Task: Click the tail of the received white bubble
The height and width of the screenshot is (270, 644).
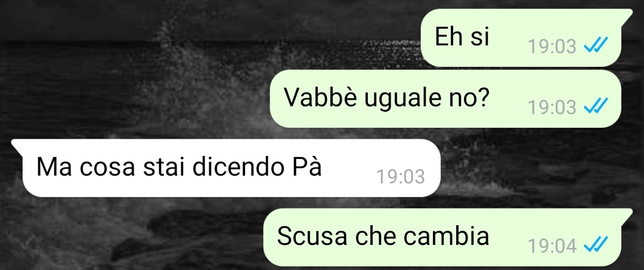Action: pyautogui.click(x=17, y=146)
